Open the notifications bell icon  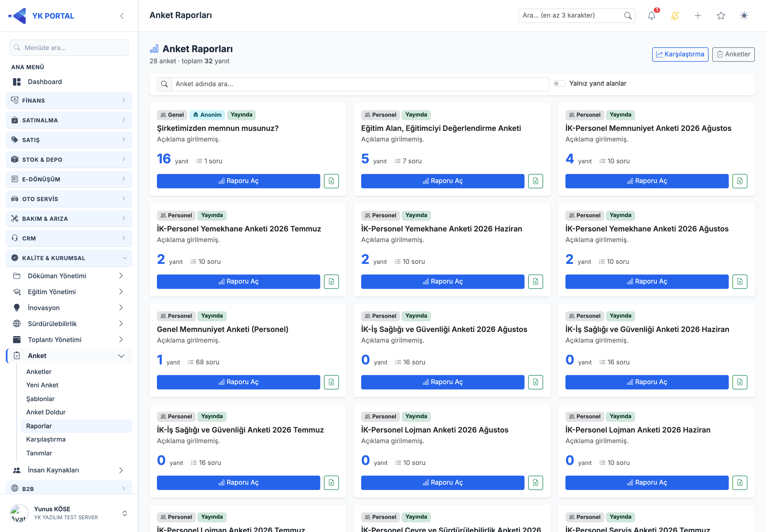(x=651, y=16)
